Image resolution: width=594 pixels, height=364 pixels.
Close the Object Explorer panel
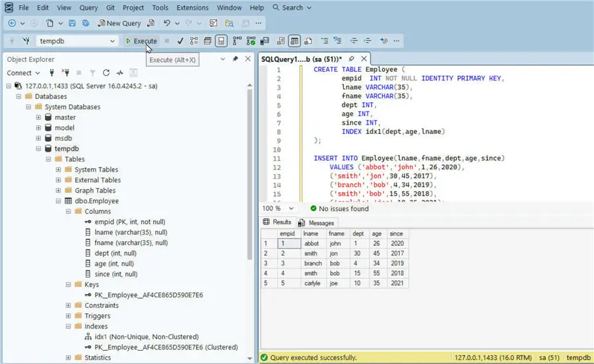click(x=247, y=59)
